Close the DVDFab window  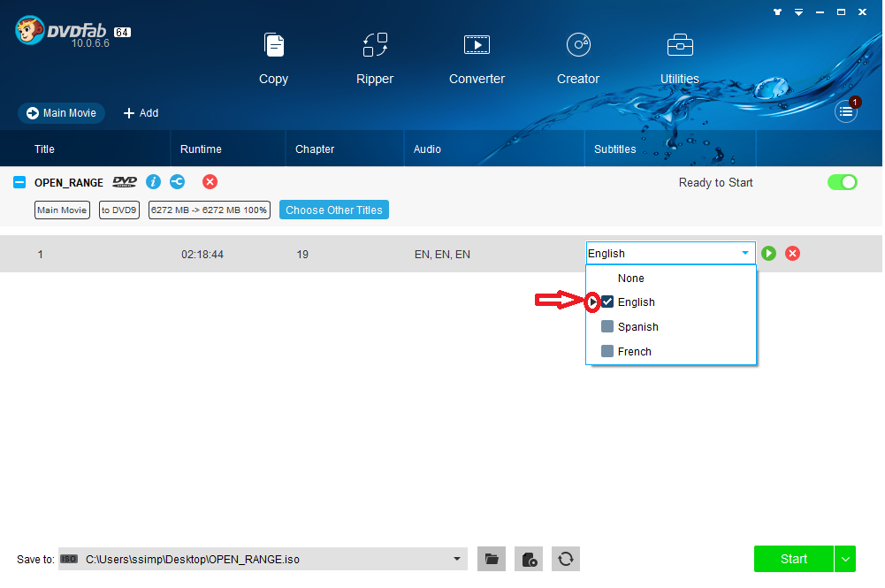pos(862,11)
